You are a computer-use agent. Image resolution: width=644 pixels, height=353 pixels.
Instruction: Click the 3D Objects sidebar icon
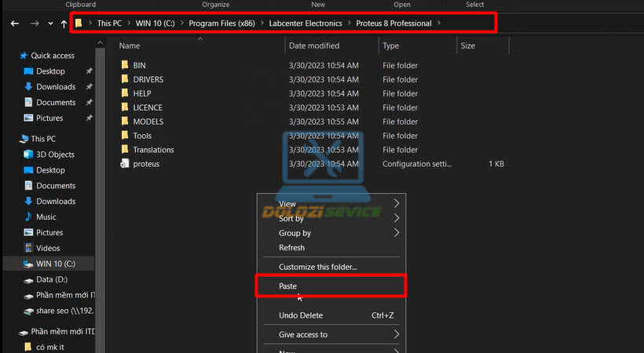(28, 155)
